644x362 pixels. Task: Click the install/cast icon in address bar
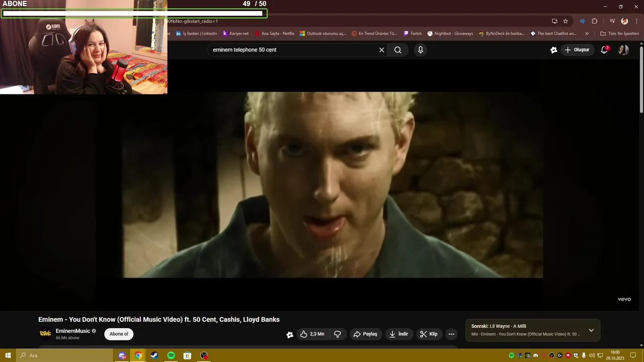[554, 21]
